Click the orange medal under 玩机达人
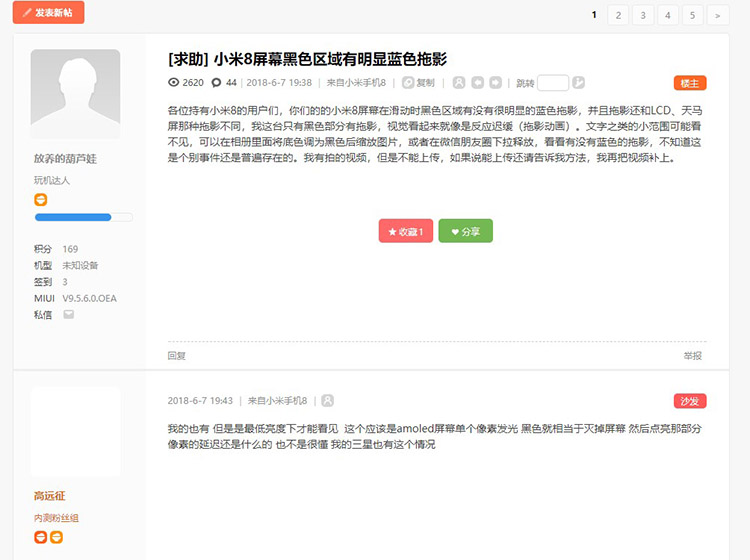 point(41,199)
